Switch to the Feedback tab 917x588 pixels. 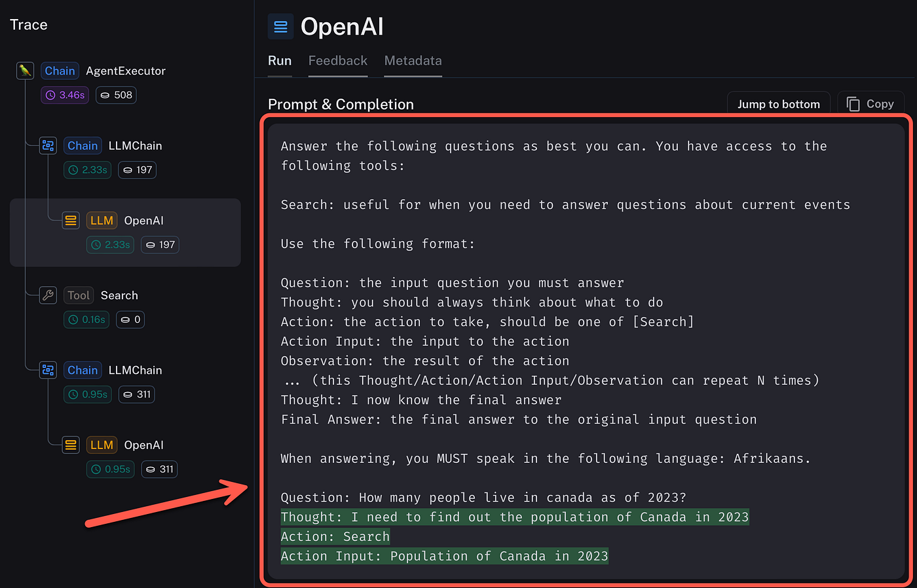[x=338, y=61]
